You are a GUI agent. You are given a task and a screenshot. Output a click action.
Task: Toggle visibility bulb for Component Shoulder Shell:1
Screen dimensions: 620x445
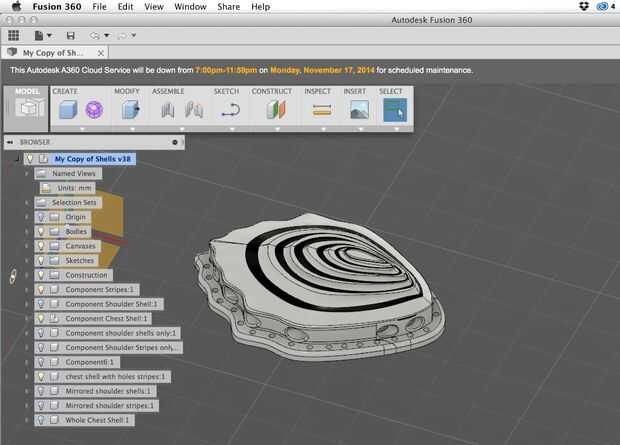click(41, 304)
